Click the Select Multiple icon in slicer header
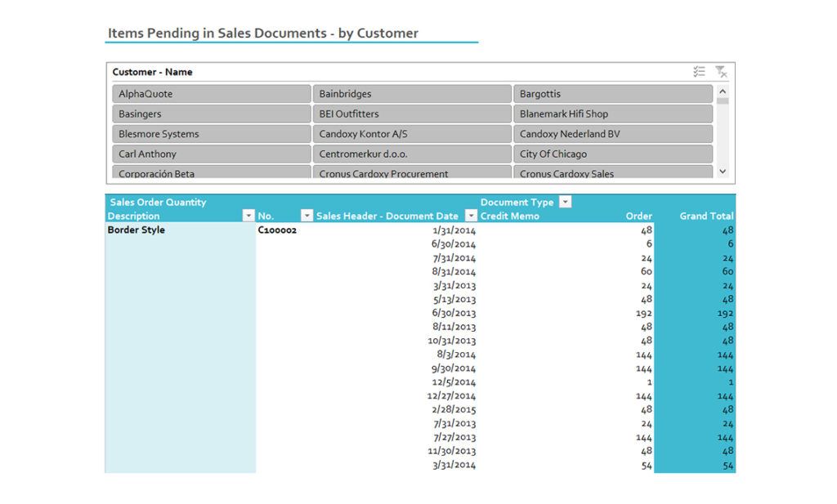Image resolution: width=837 pixels, height=504 pixels. pyautogui.click(x=700, y=72)
